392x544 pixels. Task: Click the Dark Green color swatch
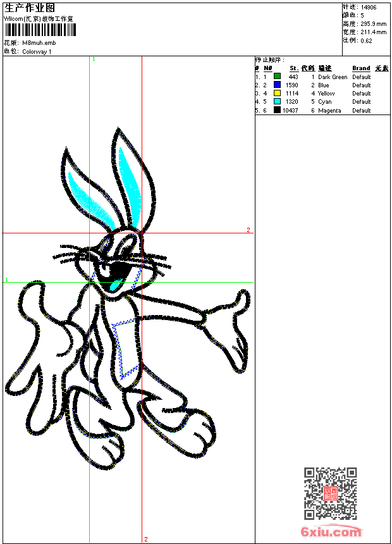click(x=277, y=77)
